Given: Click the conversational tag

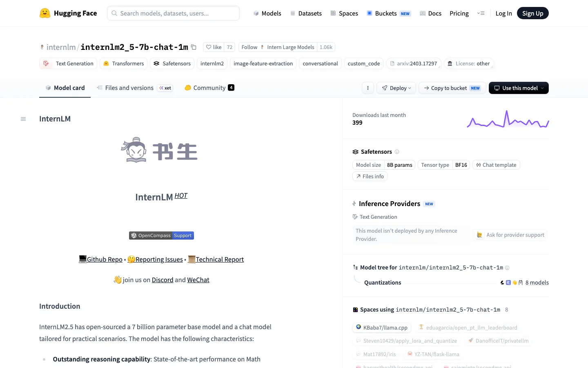Looking at the screenshot, I should point(321,63).
